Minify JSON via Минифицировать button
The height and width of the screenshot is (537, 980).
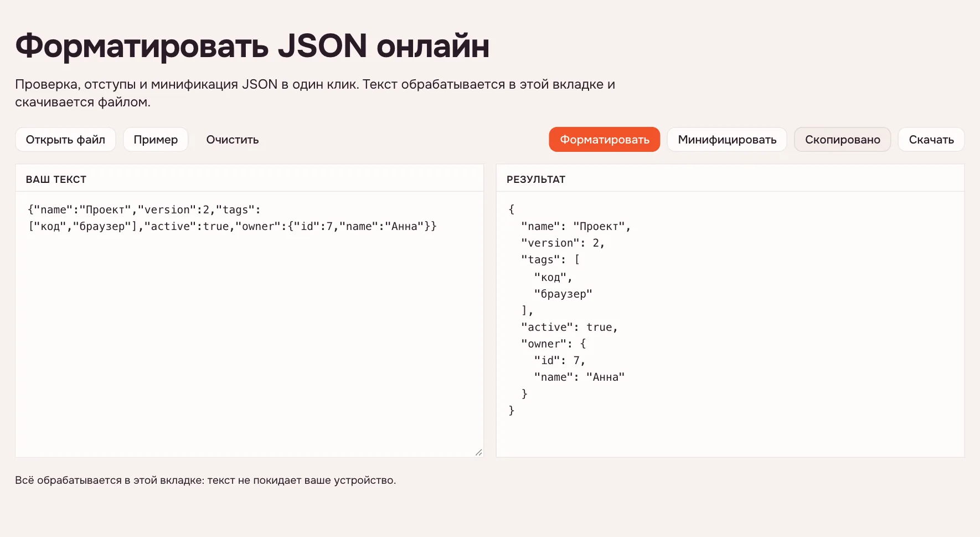pyautogui.click(x=727, y=140)
